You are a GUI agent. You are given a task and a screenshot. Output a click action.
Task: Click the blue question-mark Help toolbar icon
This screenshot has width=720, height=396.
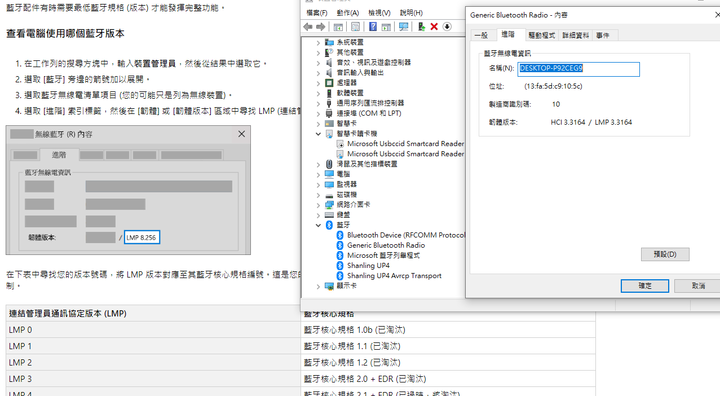(x=373, y=27)
